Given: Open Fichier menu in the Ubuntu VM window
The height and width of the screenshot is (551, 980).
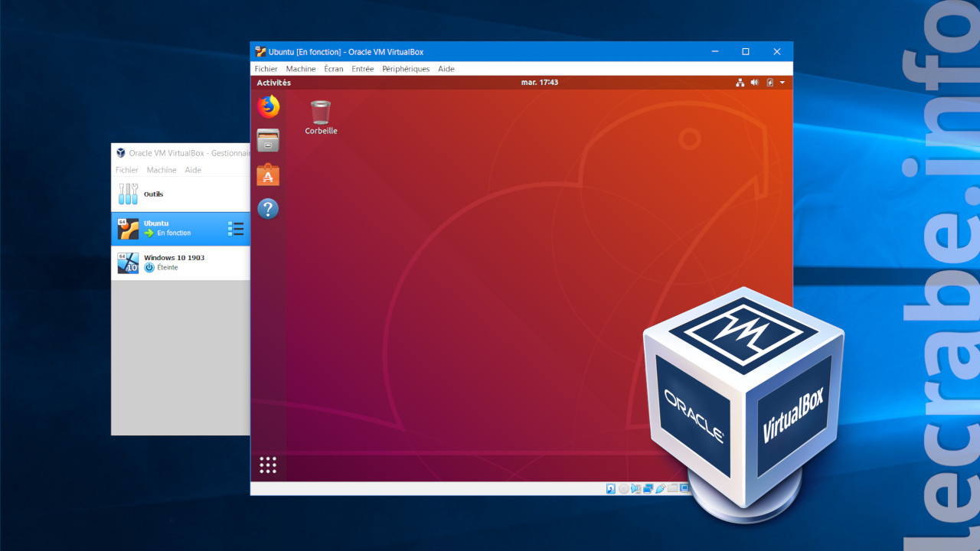Looking at the screenshot, I should (x=266, y=69).
